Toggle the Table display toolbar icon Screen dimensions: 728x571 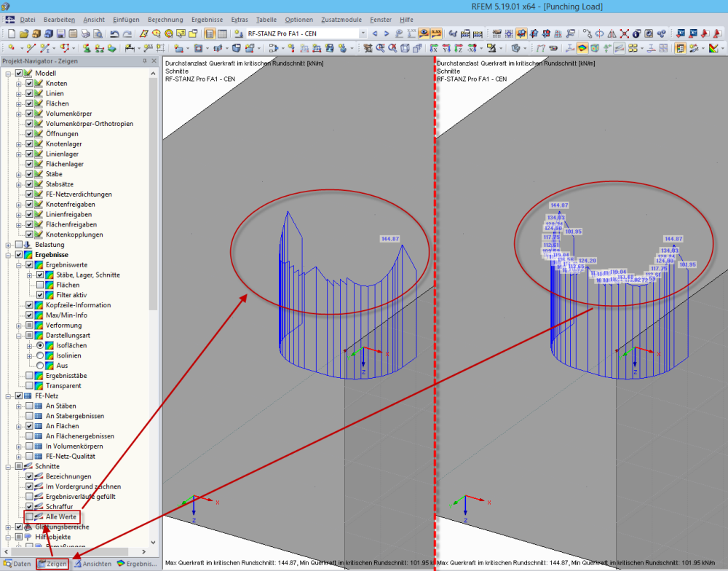pyautogui.click(x=222, y=34)
